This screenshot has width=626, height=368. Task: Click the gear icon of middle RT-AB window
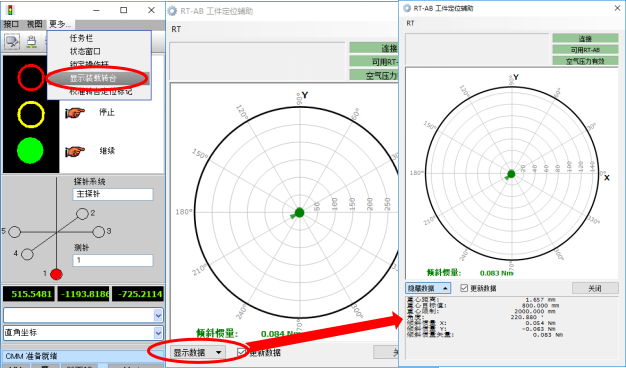coord(172,11)
